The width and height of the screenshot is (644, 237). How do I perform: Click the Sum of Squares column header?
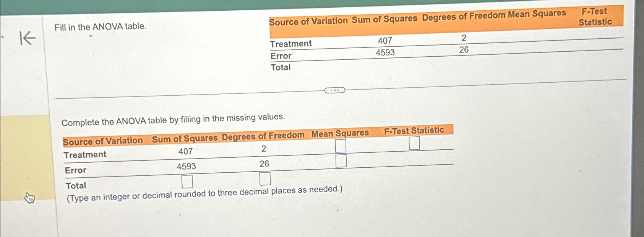(x=185, y=139)
